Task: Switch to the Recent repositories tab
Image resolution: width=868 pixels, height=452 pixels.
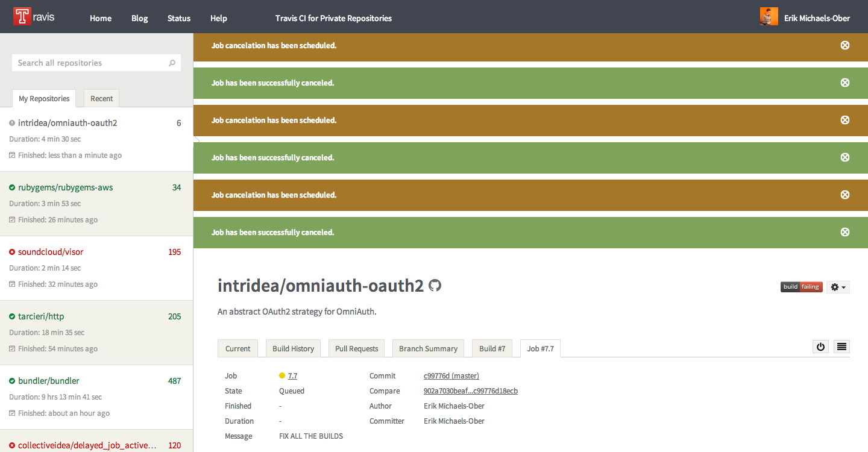Action: (101, 98)
